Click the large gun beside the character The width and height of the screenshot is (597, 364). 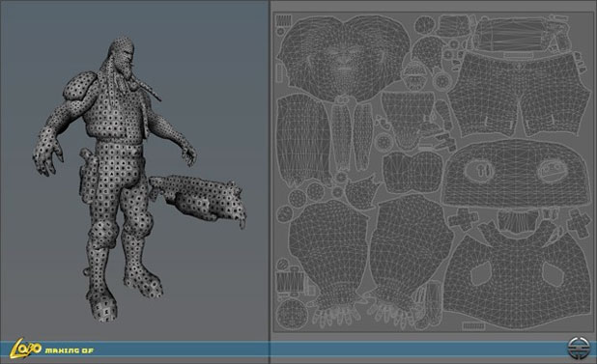coord(198,198)
